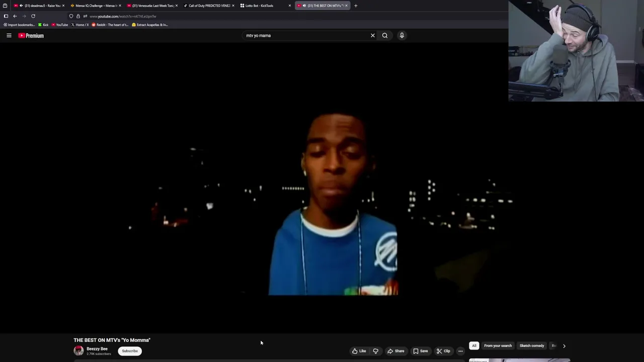Image resolution: width=644 pixels, height=362 pixels.
Task: Select the 'All' filter chip
Action: tap(474, 346)
